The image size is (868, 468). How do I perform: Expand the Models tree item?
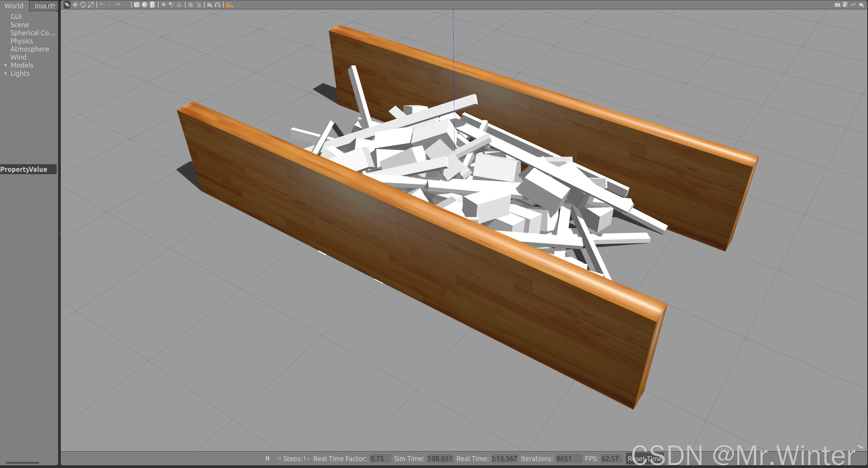(5, 65)
